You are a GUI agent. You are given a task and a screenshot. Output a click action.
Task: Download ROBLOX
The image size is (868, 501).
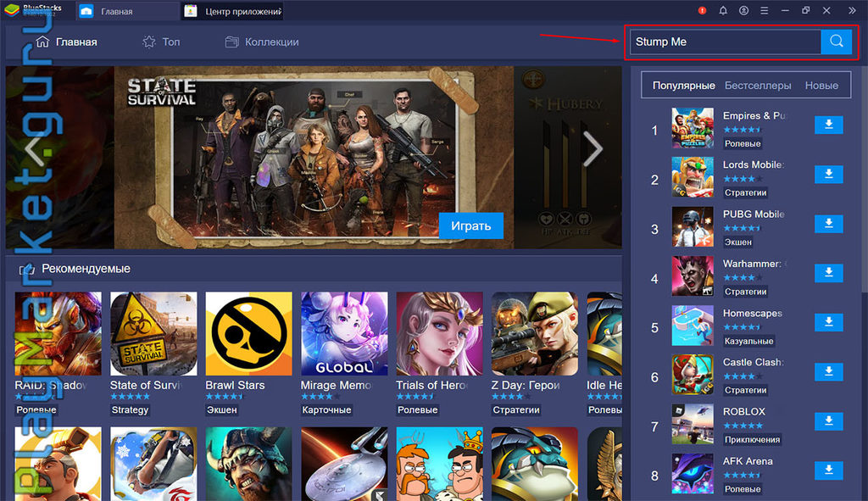pyautogui.click(x=829, y=420)
